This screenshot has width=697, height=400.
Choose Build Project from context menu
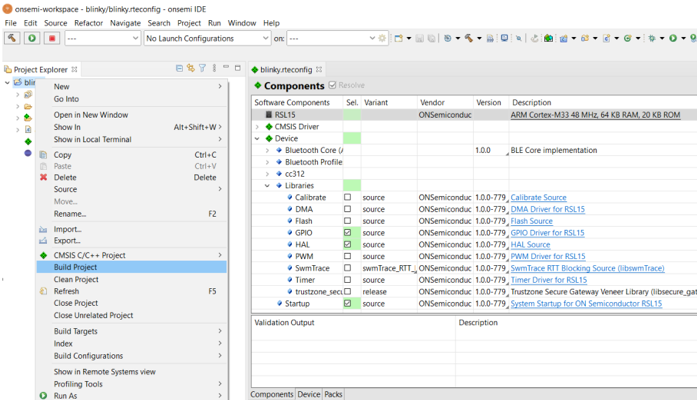[x=132, y=267]
